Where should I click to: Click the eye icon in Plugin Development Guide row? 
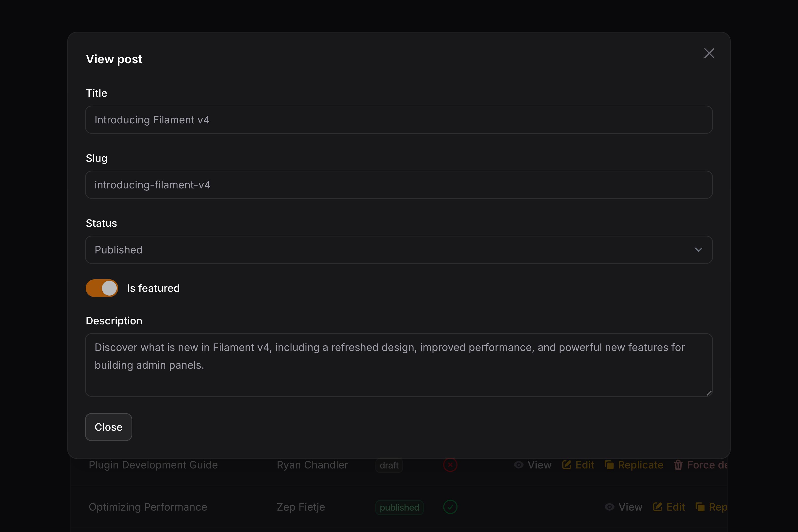pyautogui.click(x=518, y=465)
